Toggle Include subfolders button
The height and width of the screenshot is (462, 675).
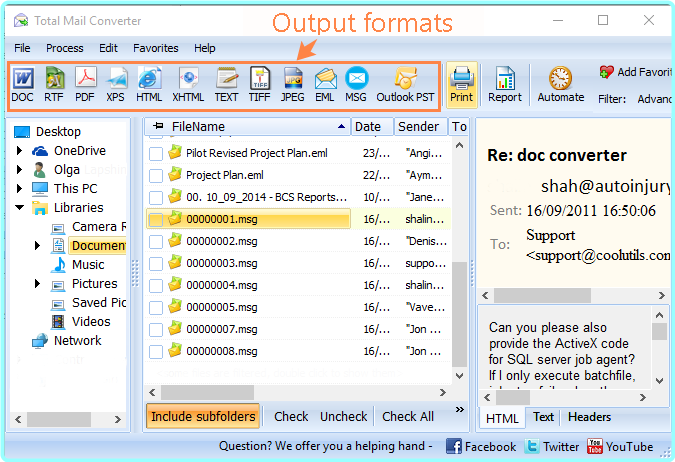[x=203, y=416]
